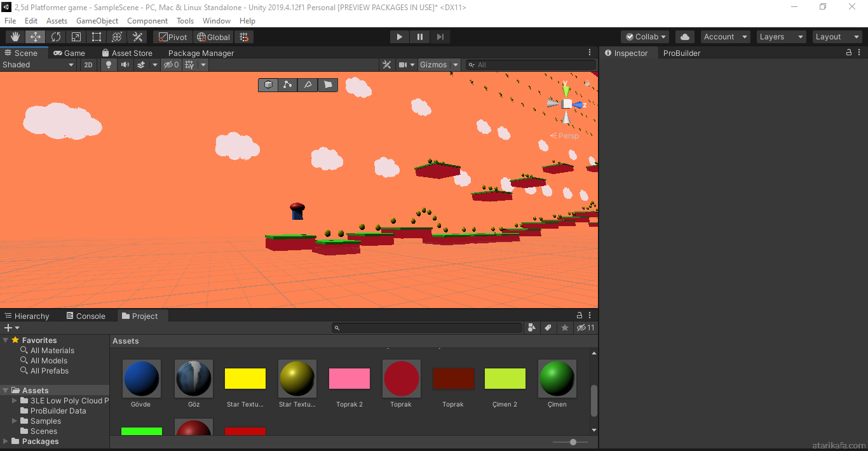Lock the Inspector panel
The height and width of the screenshot is (451, 868).
click(849, 53)
